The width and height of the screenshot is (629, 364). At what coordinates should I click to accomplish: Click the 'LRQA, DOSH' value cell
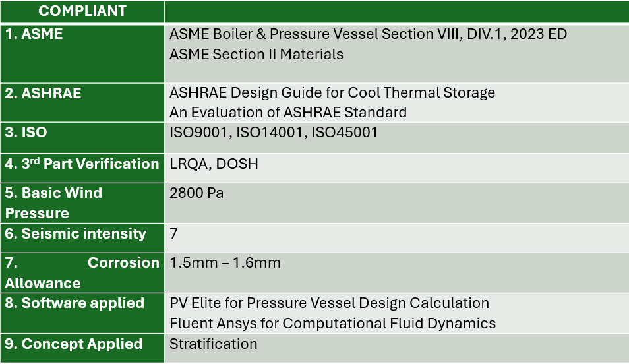396,168
